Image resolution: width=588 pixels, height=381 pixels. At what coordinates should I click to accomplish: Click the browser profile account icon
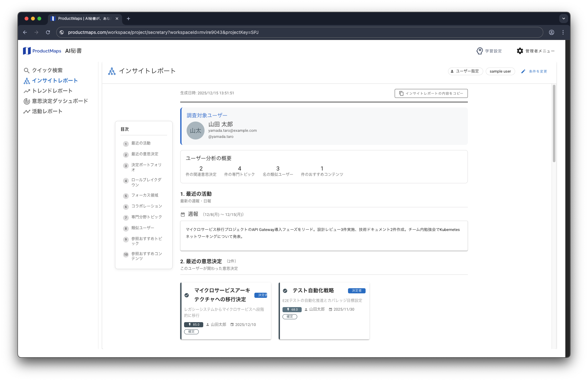click(551, 32)
